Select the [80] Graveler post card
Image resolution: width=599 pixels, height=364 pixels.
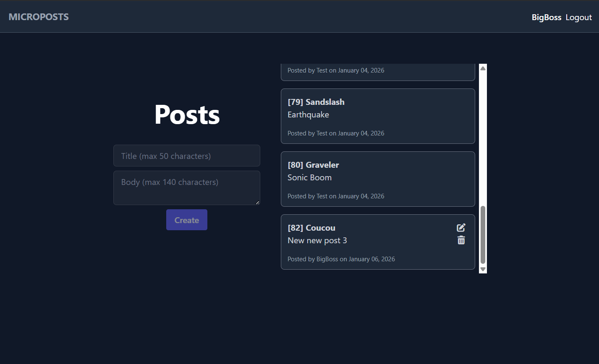[x=377, y=179]
